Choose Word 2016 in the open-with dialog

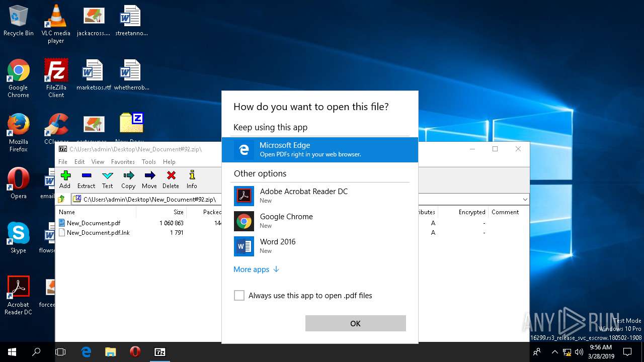tap(320, 246)
